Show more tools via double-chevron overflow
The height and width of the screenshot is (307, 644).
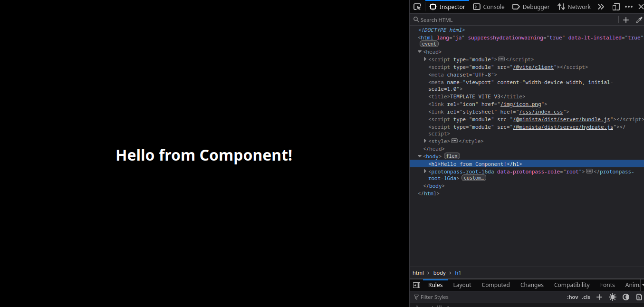tap(601, 7)
